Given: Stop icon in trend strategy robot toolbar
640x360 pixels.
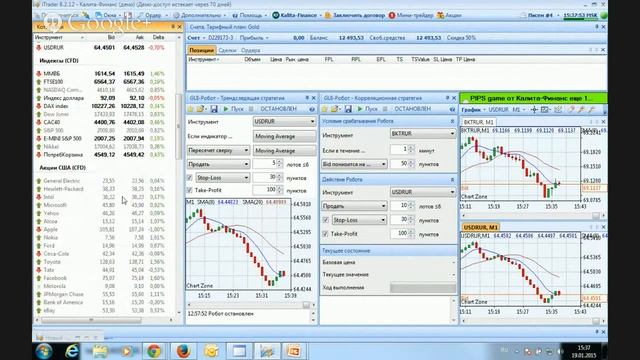Looking at the screenshot, I should point(251,109).
